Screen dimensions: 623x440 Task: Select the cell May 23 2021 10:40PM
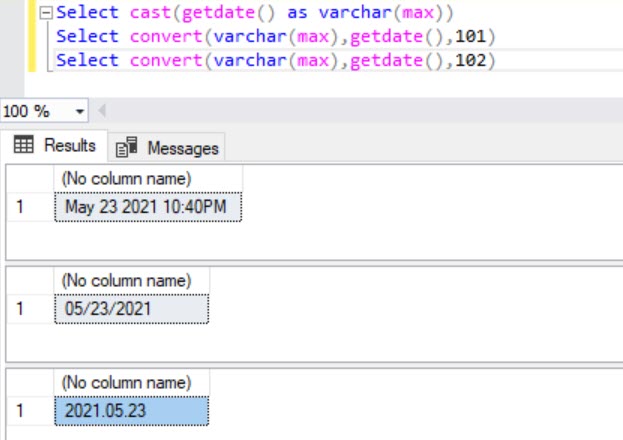click(148, 207)
